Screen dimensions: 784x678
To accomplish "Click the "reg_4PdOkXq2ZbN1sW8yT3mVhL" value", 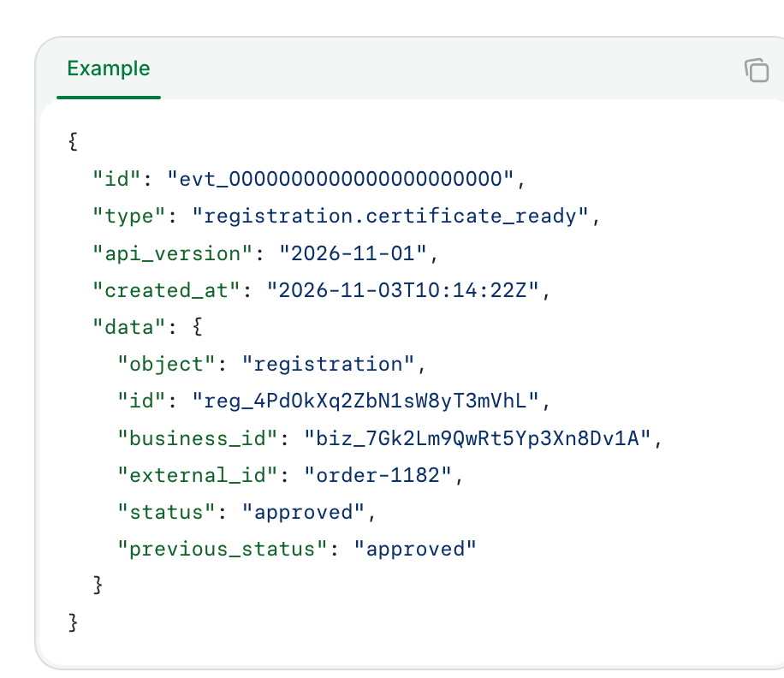I will pos(365,401).
